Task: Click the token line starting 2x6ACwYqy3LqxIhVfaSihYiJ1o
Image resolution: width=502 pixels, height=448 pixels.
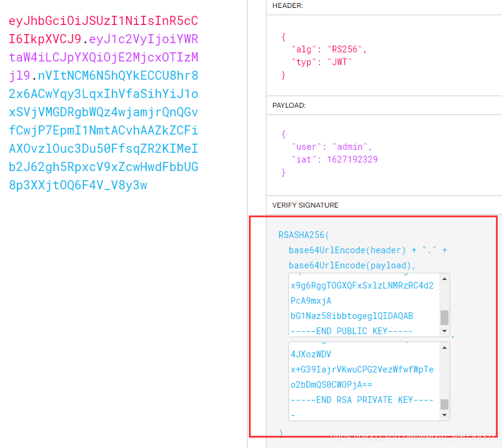Action: point(103,94)
